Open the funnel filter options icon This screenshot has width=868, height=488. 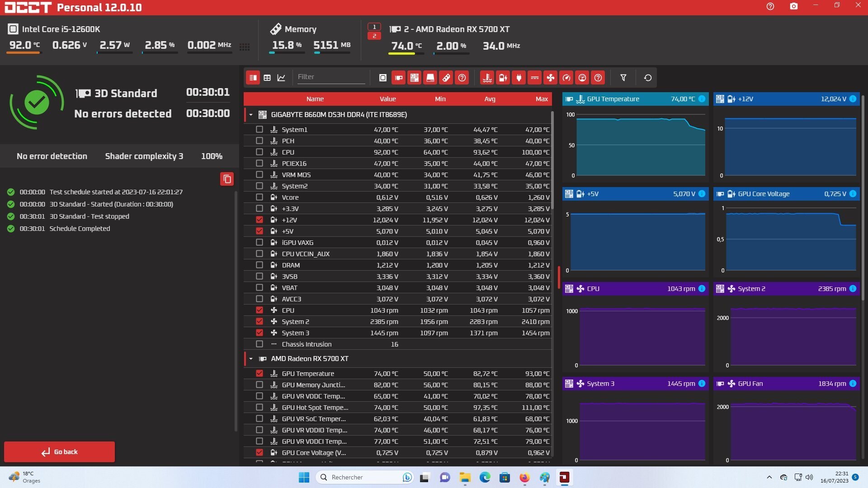coord(623,78)
